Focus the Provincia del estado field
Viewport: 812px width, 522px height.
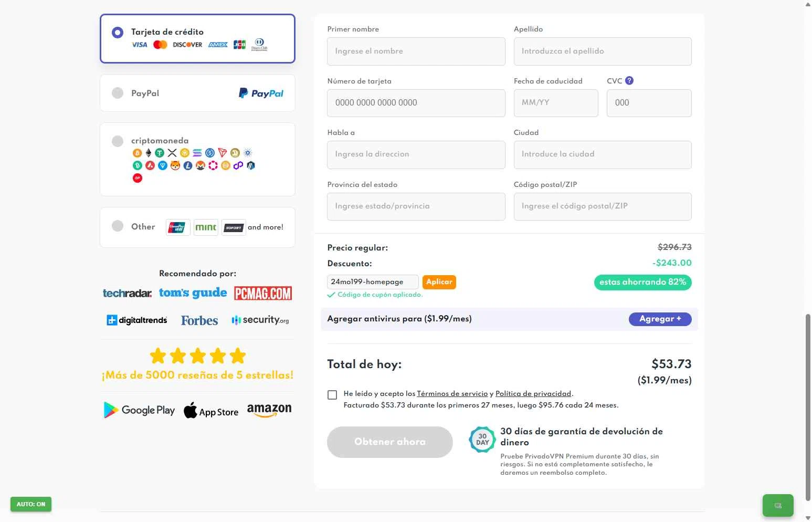(x=416, y=206)
